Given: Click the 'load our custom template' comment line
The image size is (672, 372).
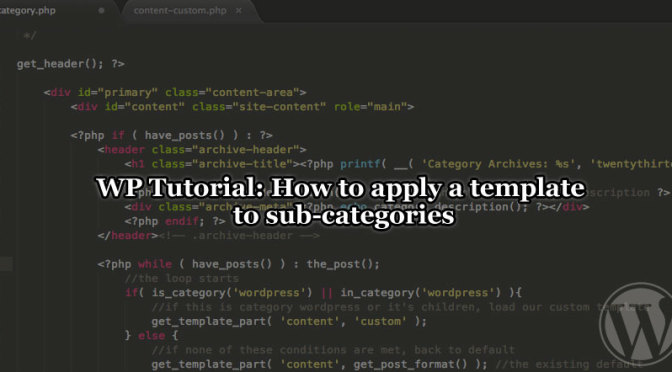Looking at the screenshot, I should (x=401, y=307).
